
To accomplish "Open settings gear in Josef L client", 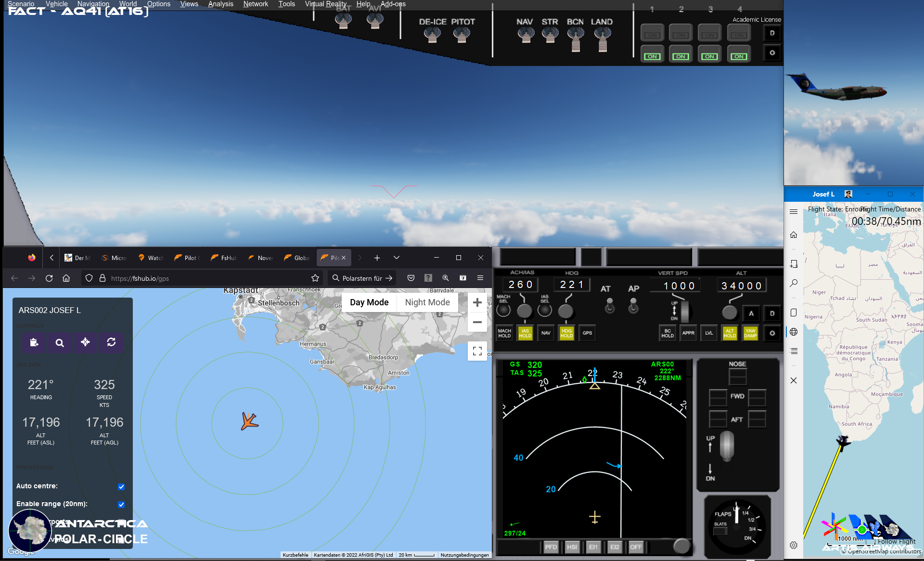I will (794, 545).
